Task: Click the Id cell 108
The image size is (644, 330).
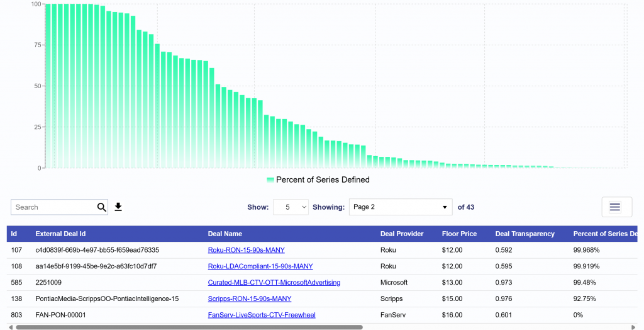Action: [16, 266]
